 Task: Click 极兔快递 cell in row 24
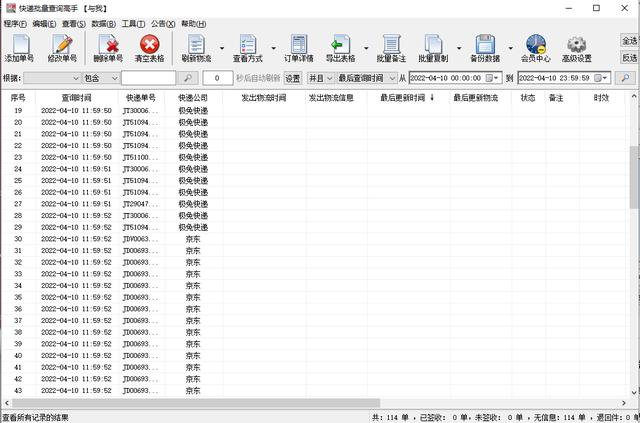(193, 169)
